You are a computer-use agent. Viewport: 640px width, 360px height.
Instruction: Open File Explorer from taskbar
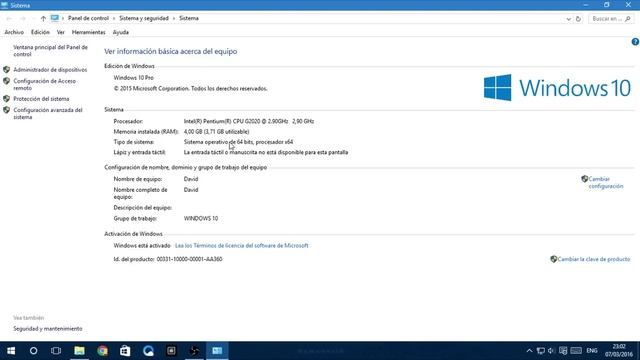(x=79, y=351)
